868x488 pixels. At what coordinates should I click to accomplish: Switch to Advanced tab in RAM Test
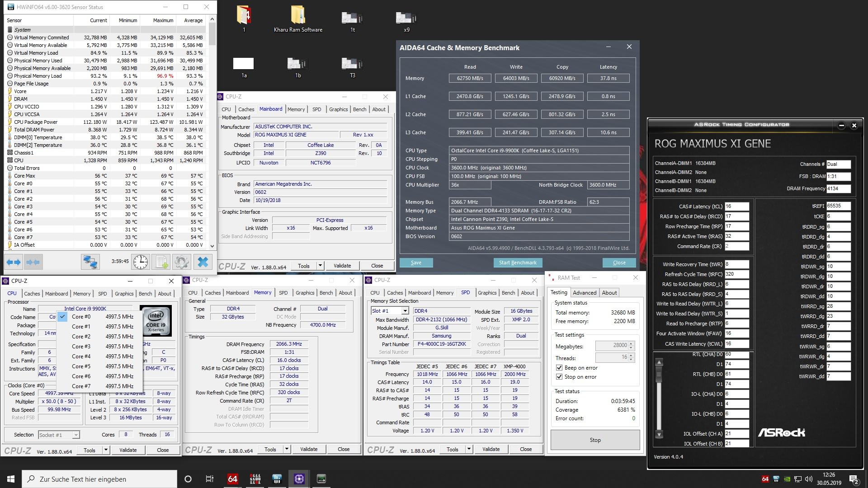click(x=585, y=293)
